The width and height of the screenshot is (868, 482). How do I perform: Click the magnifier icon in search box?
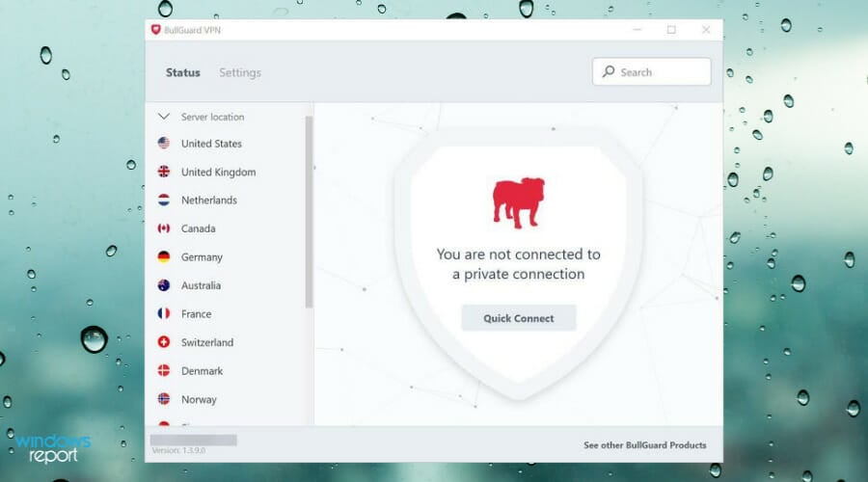(609, 71)
